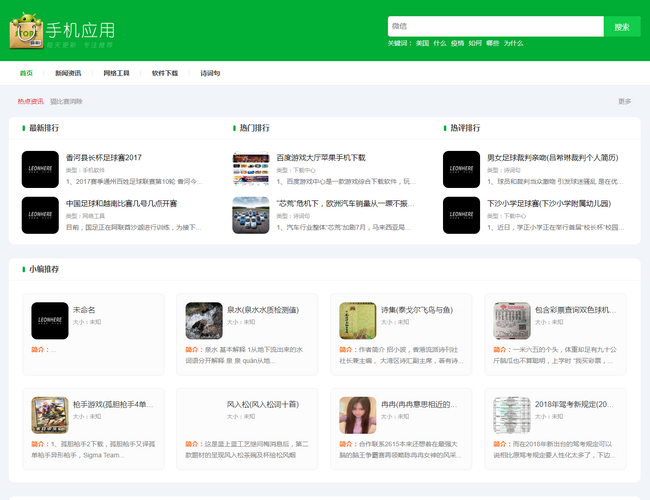Click the 小编推荐 section heading
The width and height of the screenshot is (650, 500).
[44, 269]
